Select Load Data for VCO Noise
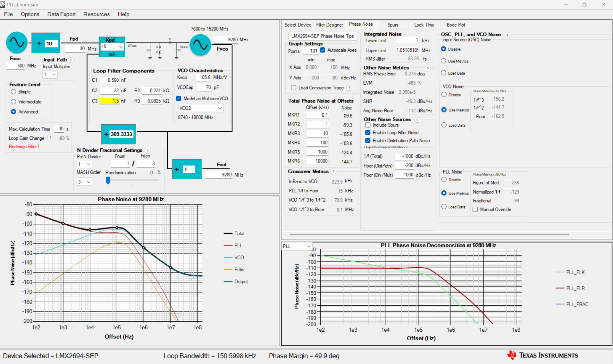This screenshot has width=613, height=364. pos(444,125)
